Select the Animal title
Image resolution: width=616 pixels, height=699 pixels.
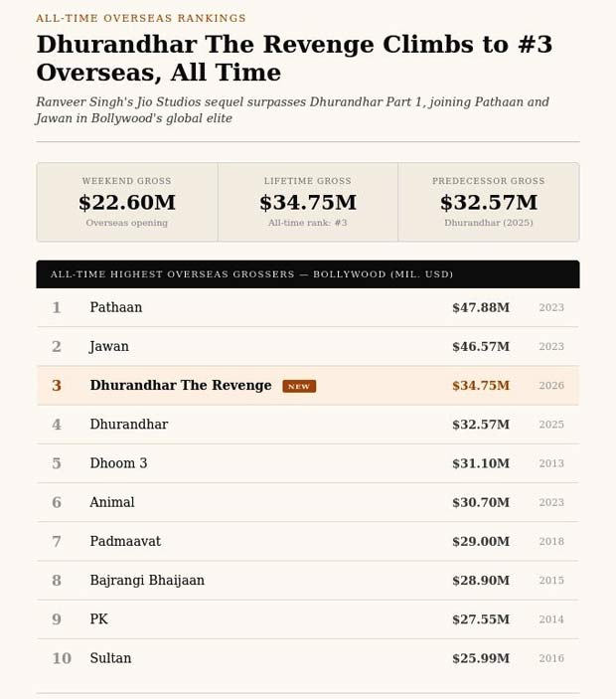(112, 502)
